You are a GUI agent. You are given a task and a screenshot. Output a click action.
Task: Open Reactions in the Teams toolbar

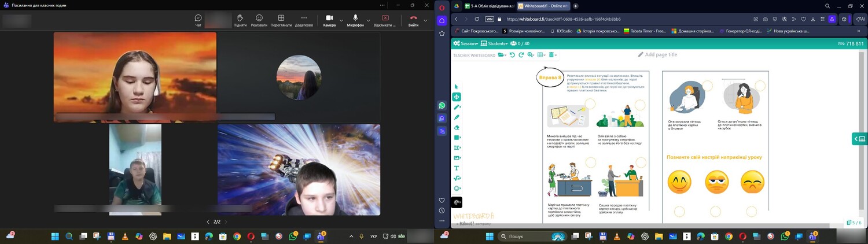pos(259,20)
